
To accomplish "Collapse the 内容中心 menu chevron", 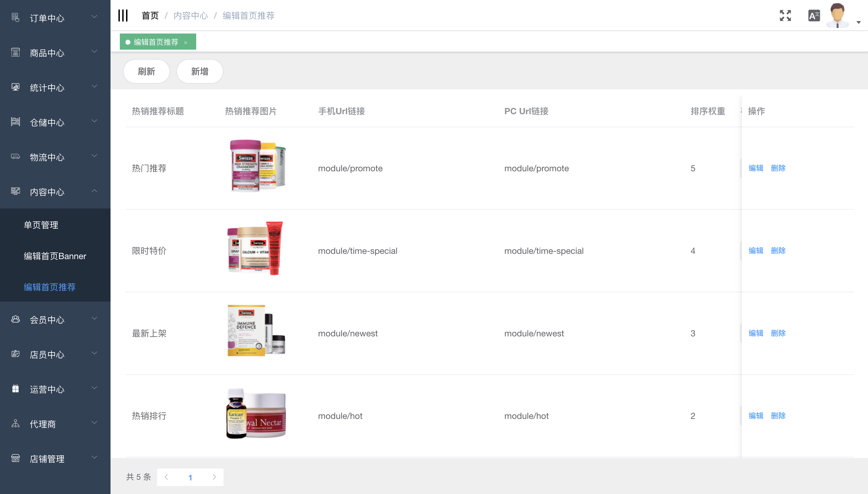I will 94,191.
